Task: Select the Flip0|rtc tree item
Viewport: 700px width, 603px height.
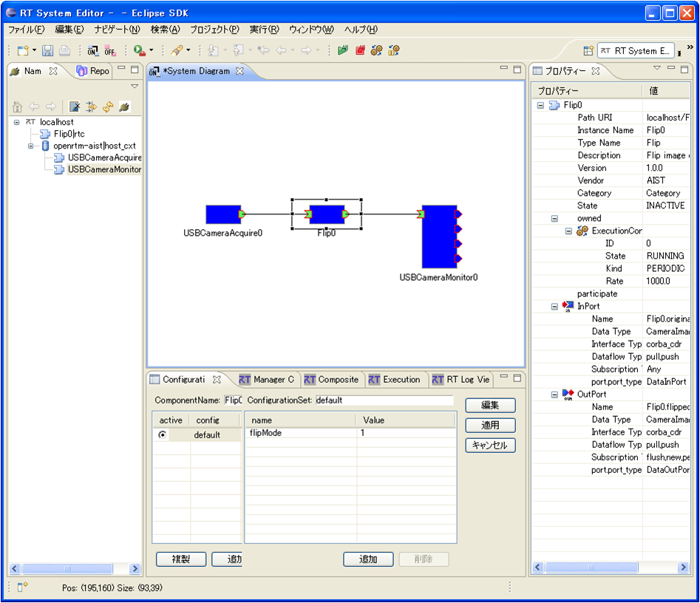Action: click(69, 134)
